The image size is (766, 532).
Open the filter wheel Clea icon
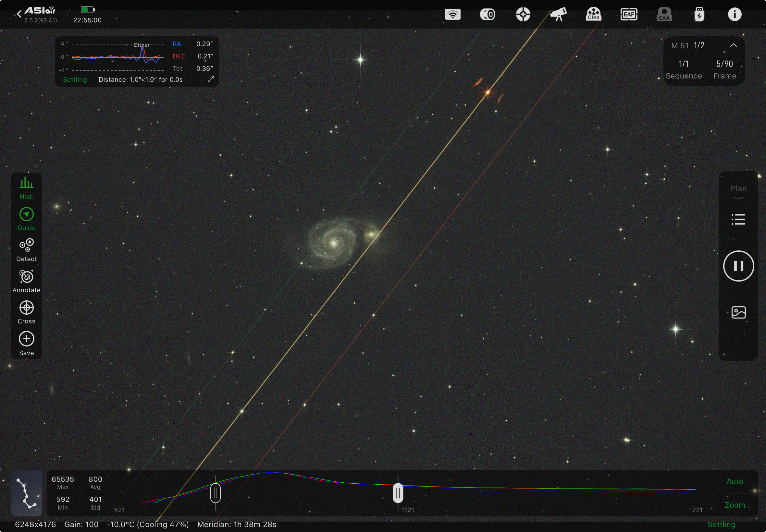point(594,14)
